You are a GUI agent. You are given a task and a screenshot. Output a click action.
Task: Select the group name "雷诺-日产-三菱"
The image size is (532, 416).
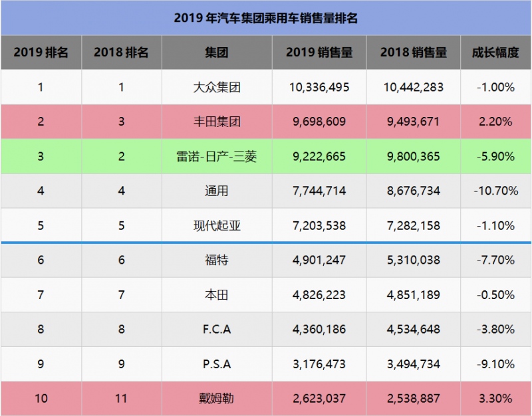click(217, 157)
